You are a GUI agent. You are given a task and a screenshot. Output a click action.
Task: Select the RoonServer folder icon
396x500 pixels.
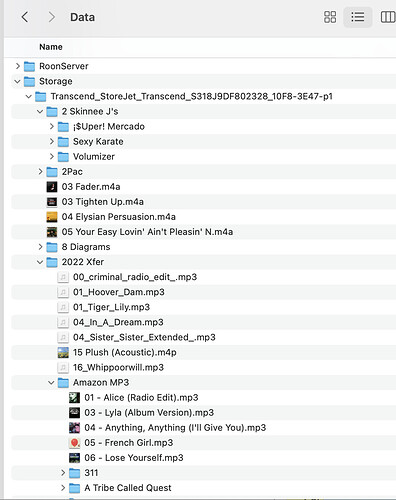[x=29, y=66]
